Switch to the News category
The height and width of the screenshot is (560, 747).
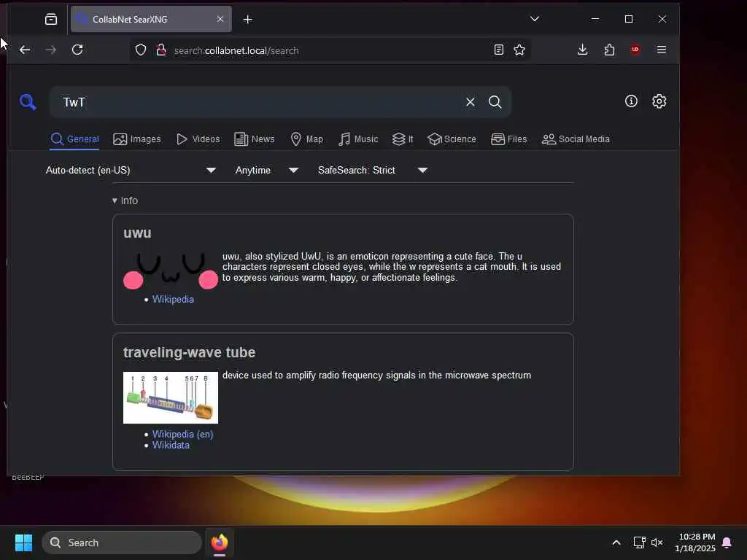255,139
